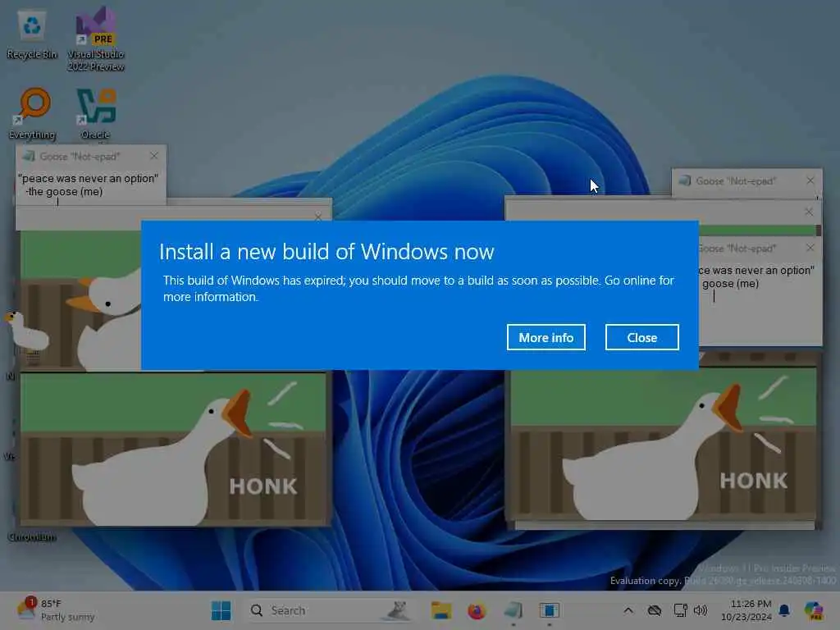
Task: Launch Firefox from the taskbar
Action: click(x=477, y=610)
